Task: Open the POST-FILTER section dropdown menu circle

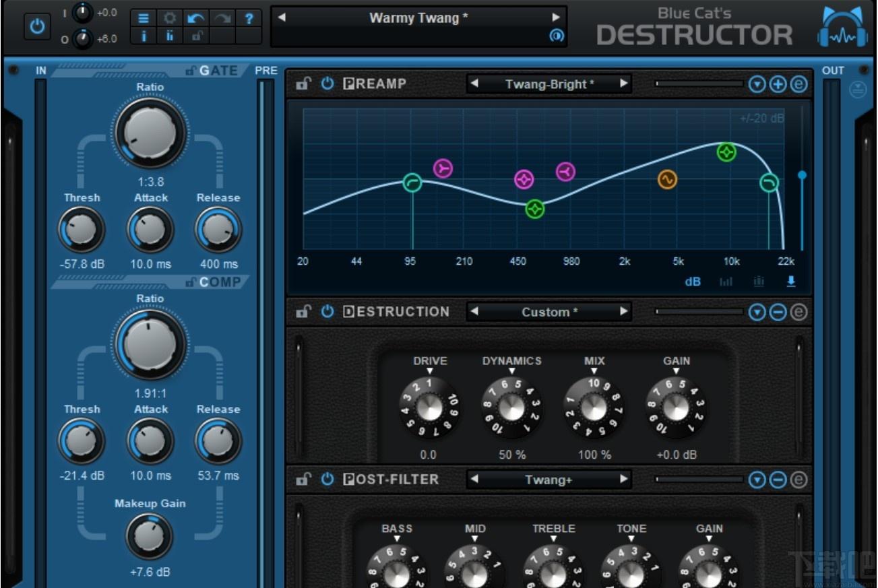Action: point(757,480)
